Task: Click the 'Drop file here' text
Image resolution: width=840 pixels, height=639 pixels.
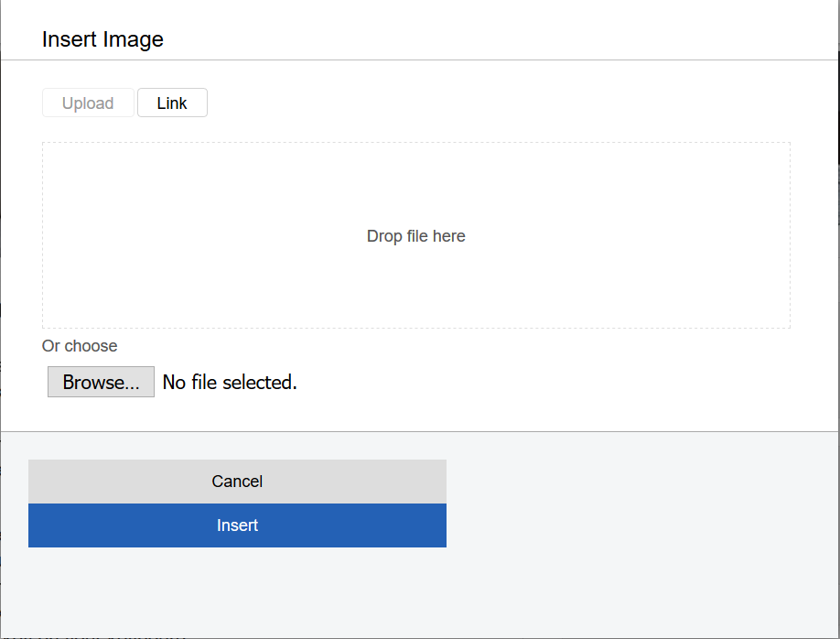Action: [x=416, y=236]
